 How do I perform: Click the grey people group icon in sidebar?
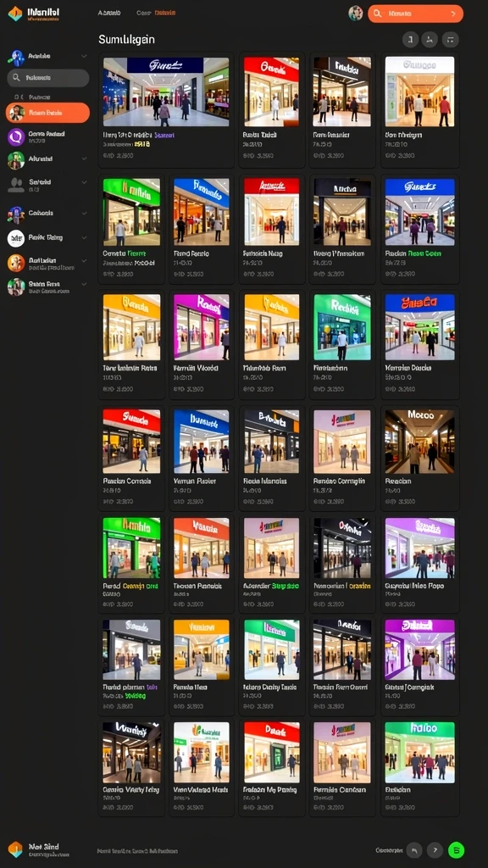click(16, 185)
